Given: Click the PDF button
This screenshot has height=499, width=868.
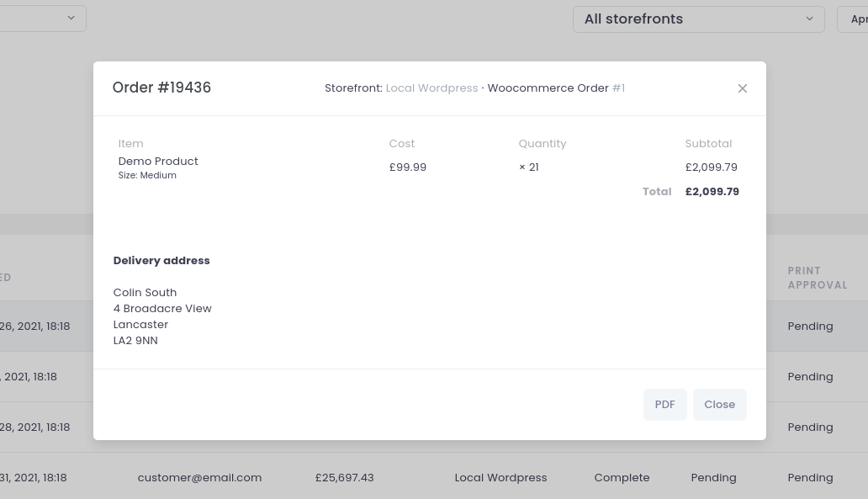Looking at the screenshot, I should (664, 405).
